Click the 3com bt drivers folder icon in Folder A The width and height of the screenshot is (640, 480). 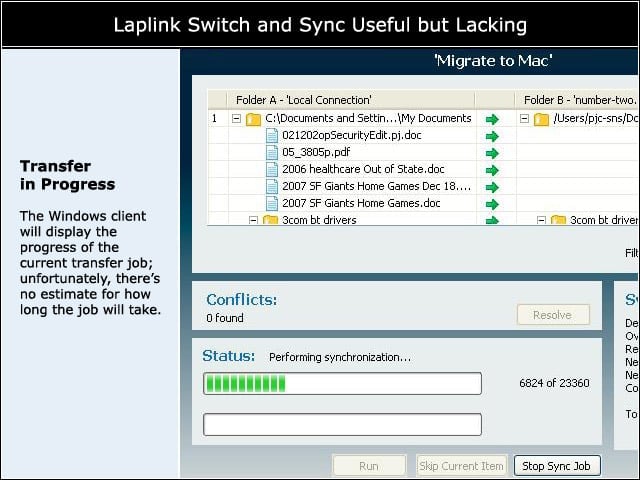click(x=270, y=220)
